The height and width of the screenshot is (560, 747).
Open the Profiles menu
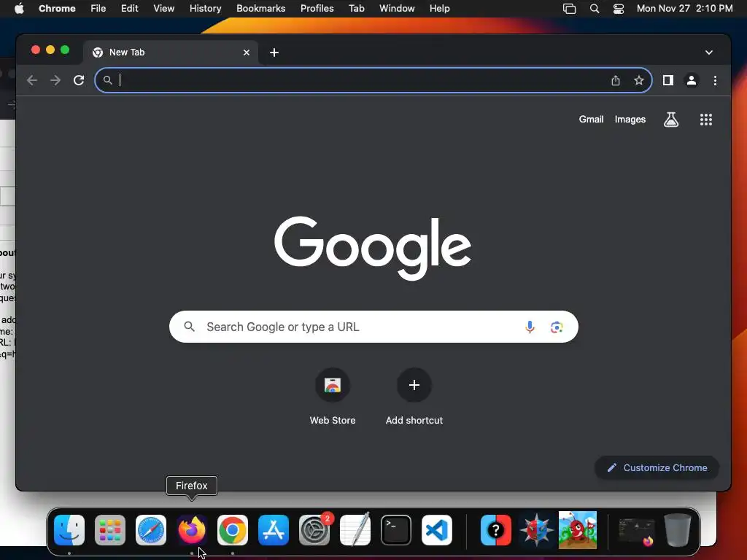pyautogui.click(x=317, y=9)
